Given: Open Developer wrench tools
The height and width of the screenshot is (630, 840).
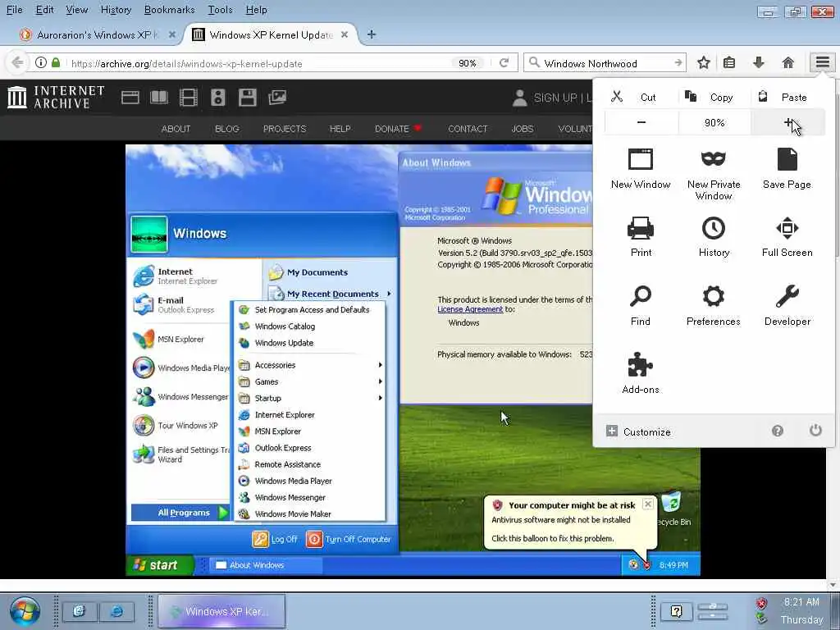Looking at the screenshot, I should [x=787, y=305].
